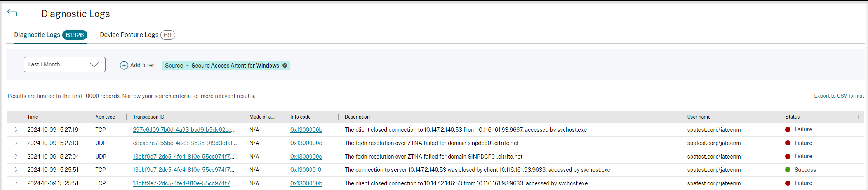Click info code 0x13000010
This screenshot has height=190, width=868.
(306, 170)
